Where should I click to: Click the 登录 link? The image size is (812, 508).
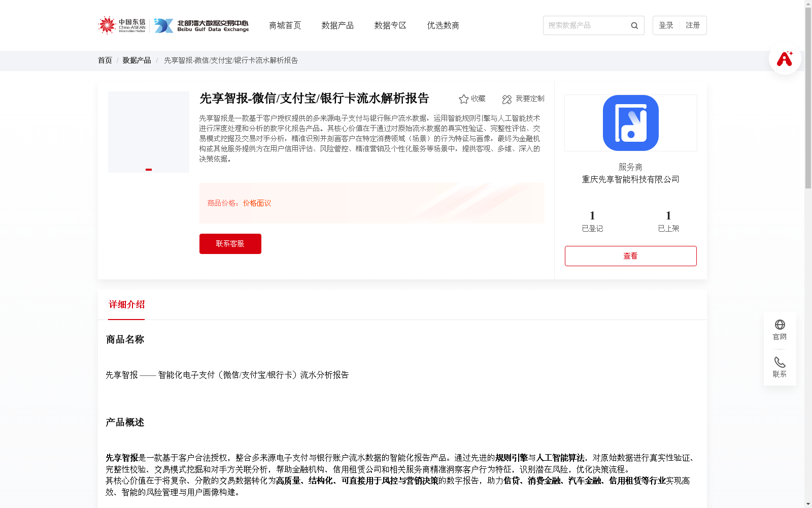[x=666, y=25]
